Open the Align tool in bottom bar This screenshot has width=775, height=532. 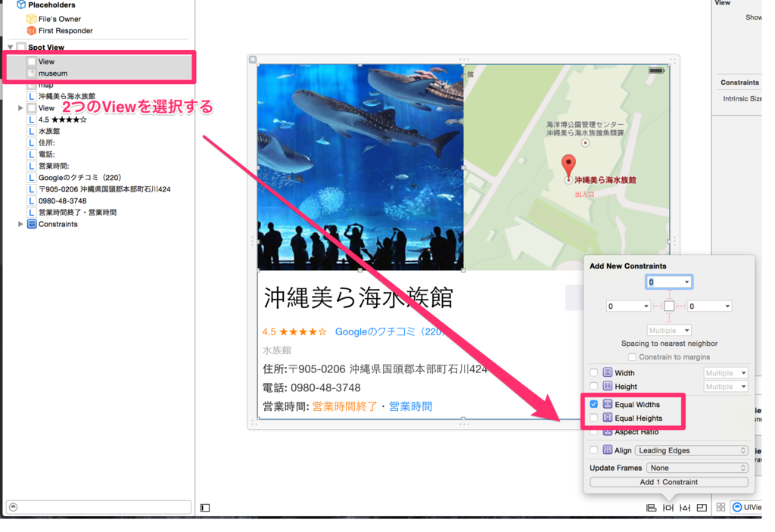pyautogui.click(x=651, y=507)
